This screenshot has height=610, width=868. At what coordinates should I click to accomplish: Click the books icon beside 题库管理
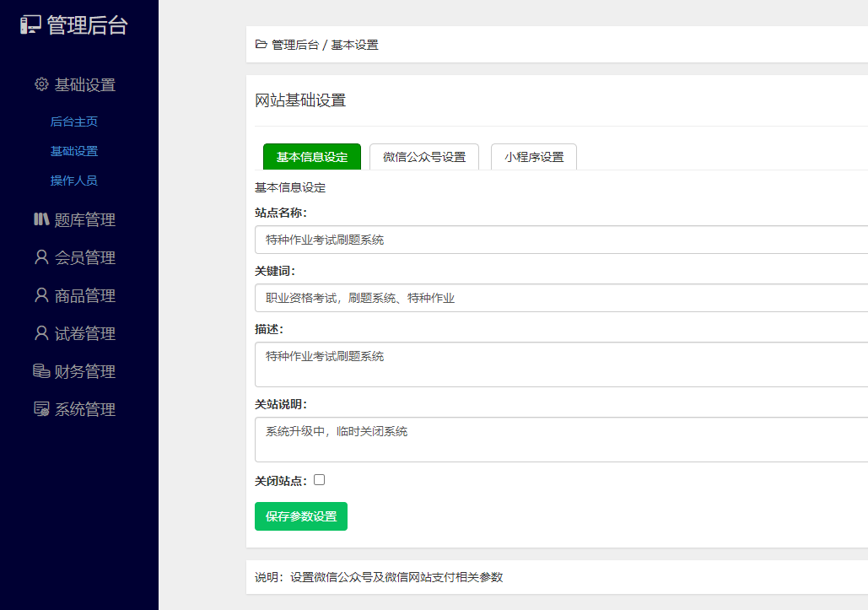point(41,219)
